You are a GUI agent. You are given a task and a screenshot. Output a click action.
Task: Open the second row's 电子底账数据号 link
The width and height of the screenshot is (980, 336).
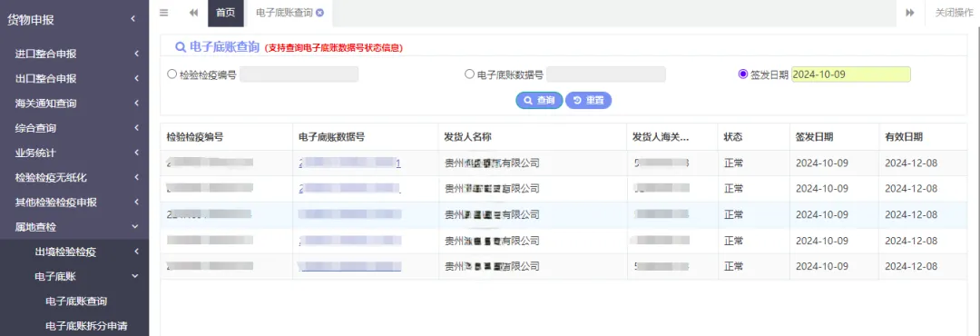(x=350, y=188)
